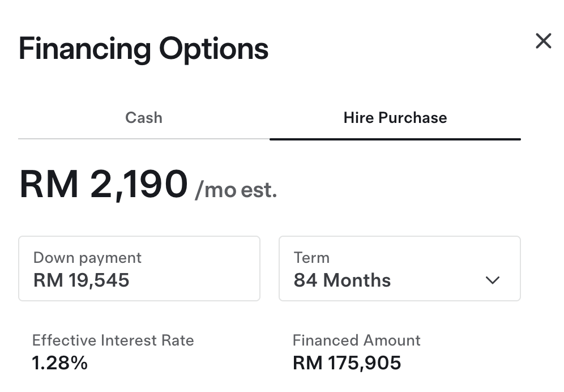The image size is (564, 392).
Task: Click the RM 19,545 down payment amount
Action: (82, 280)
